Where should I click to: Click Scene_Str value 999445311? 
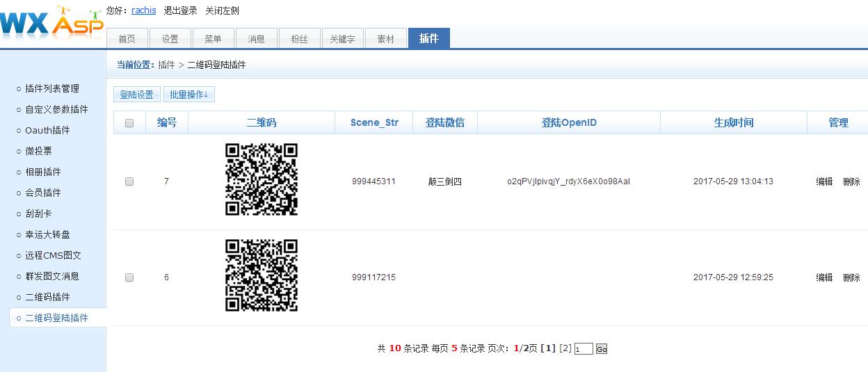tap(373, 181)
